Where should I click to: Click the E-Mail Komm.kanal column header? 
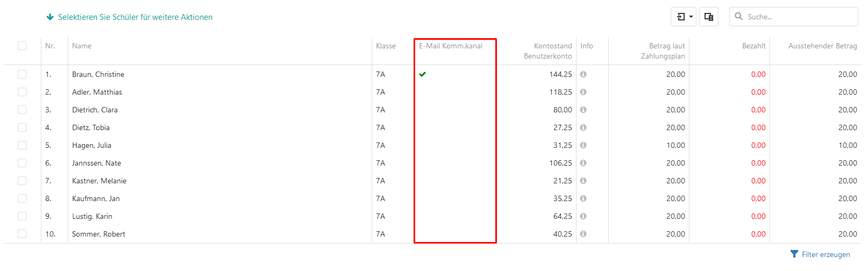(451, 46)
